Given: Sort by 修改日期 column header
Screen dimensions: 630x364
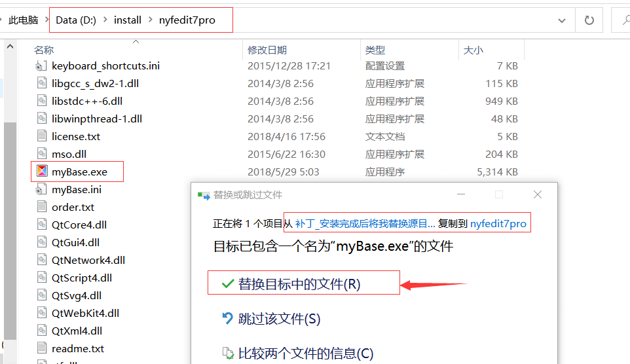Looking at the screenshot, I should tap(267, 50).
